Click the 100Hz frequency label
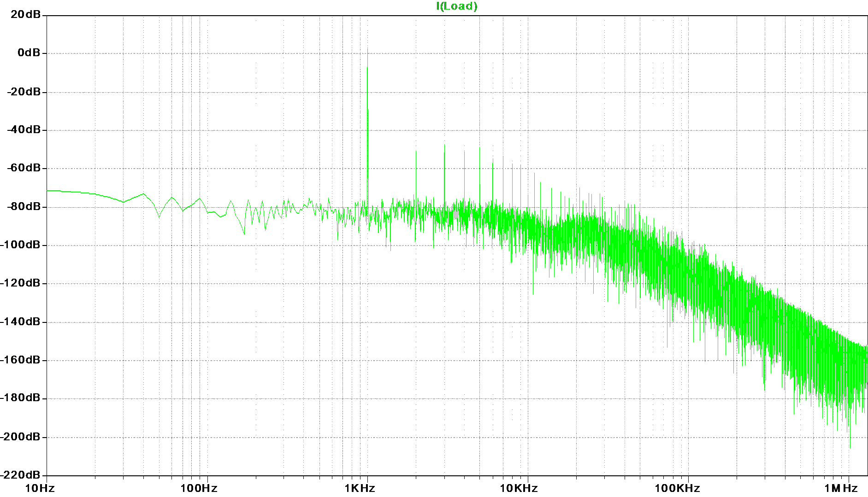 199,488
